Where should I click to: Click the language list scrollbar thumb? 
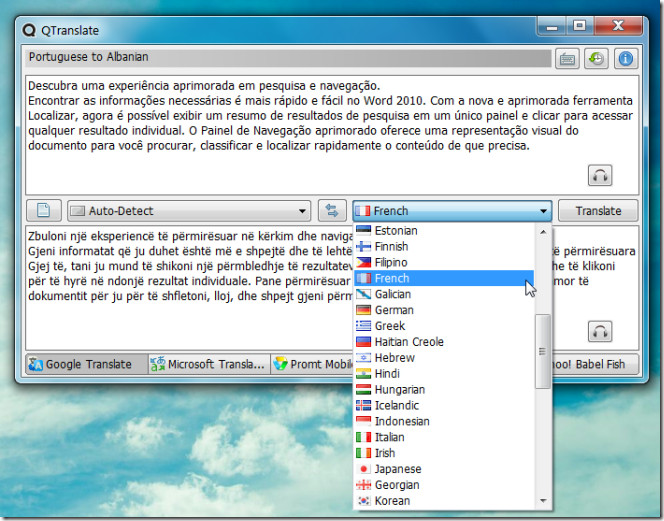point(543,351)
